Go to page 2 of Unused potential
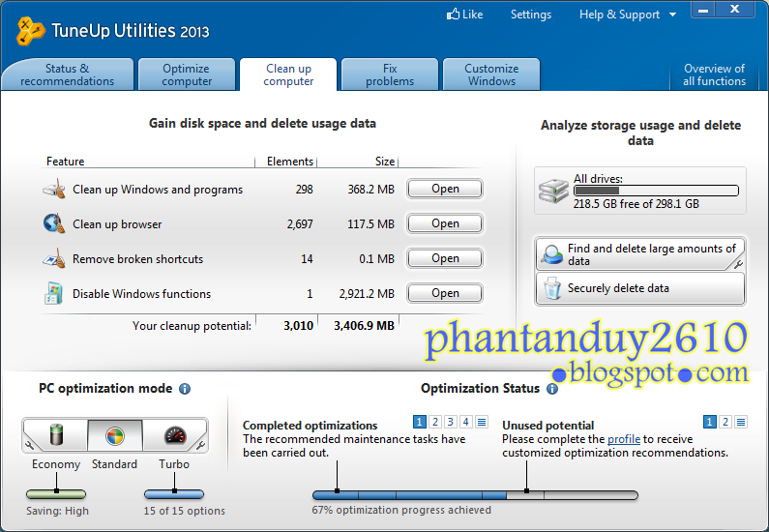The height and width of the screenshot is (532, 769). [x=725, y=422]
